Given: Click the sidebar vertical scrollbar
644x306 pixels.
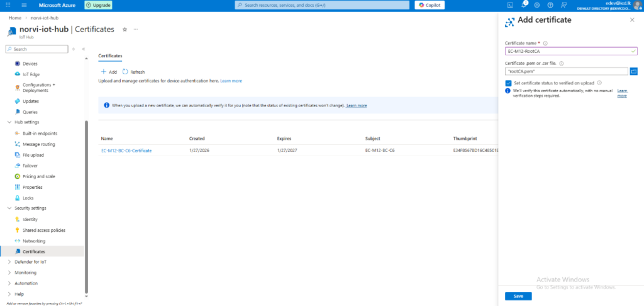Looking at the screenshot, I should coord(86,206).
